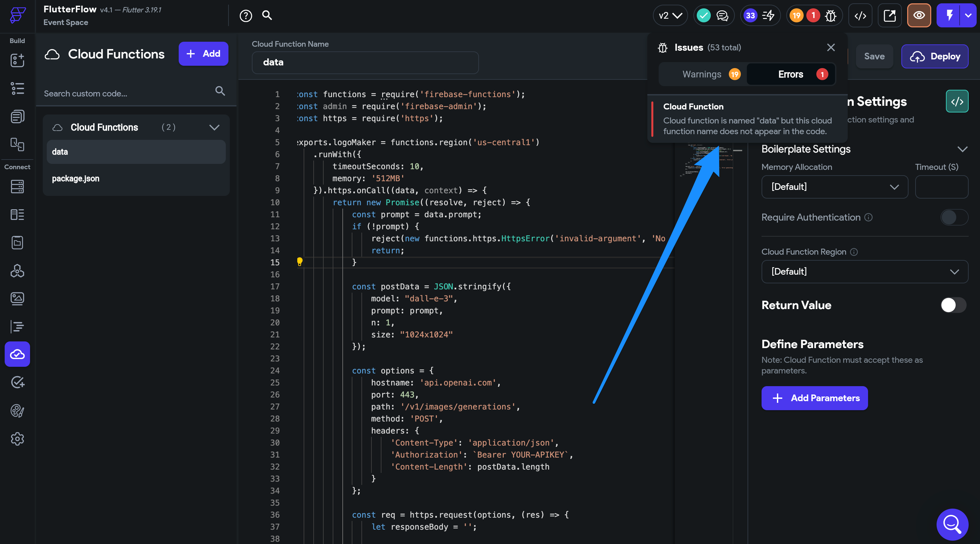Click the Add Parameters button

[x=815, y=398]
